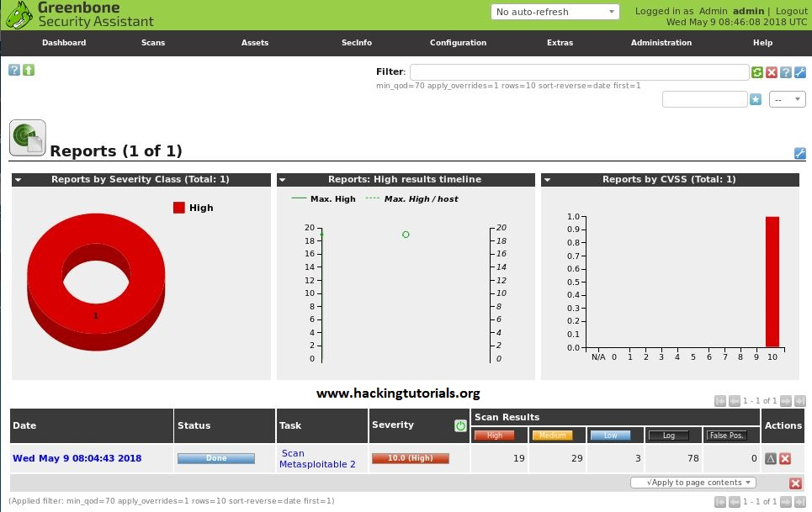Sort by Log scan results label
Screen dimensions: 812x512
669,435
